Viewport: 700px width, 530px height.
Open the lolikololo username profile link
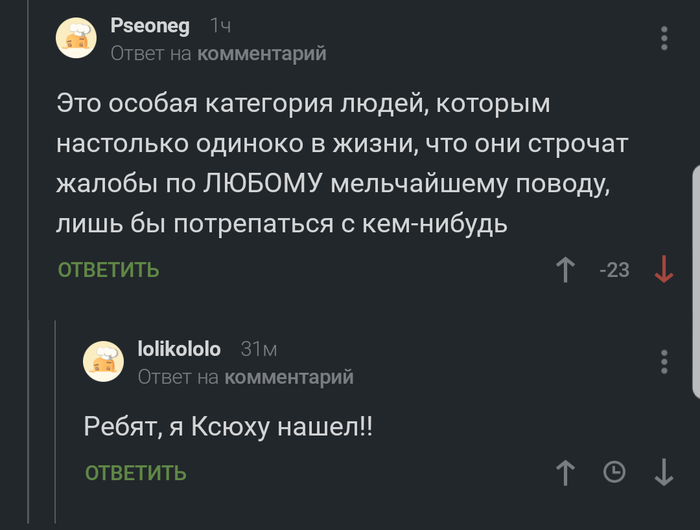pos(178,349)
